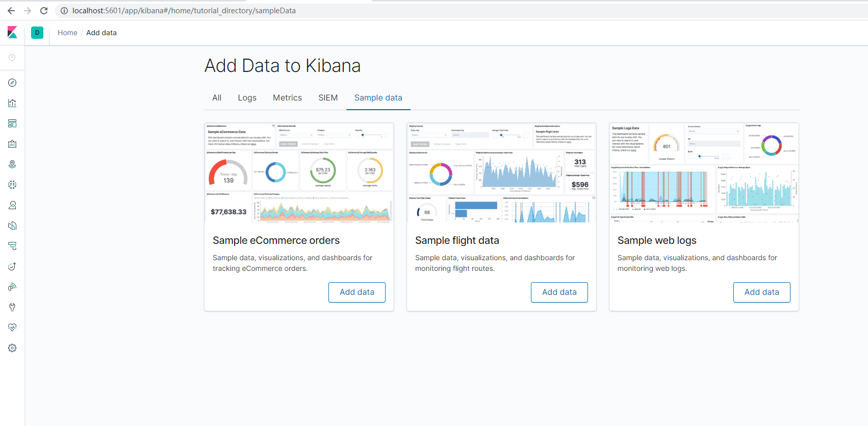Viewport: 868px width, 426px height.
Task: Open Machine Learning icon in sidebar
Action: click(x=12, y=185)
